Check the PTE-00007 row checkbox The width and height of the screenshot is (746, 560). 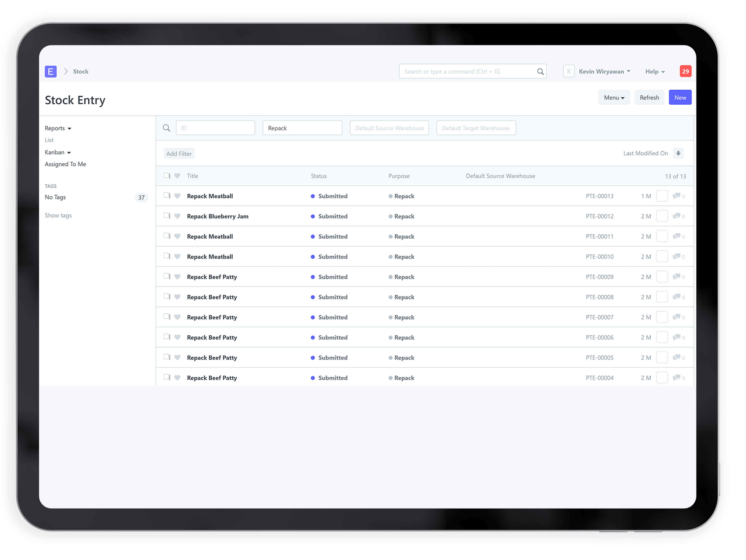point(166,317)
